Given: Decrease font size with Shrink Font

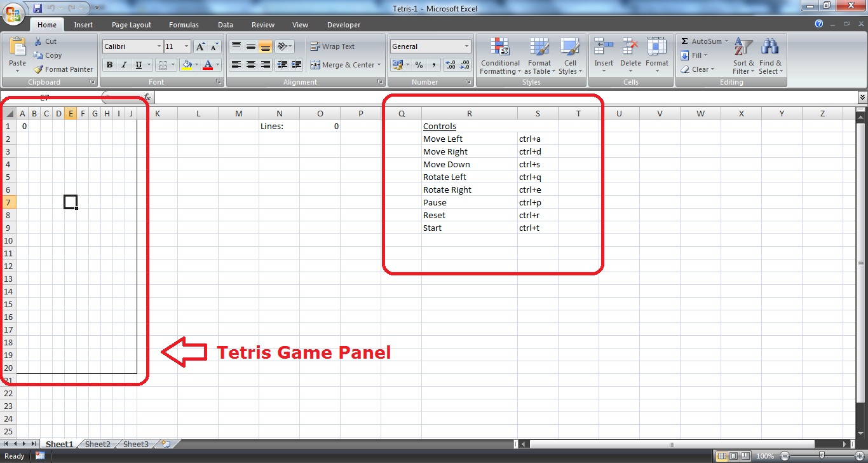Looking at the screenshot, I should pyautogui.click(x=214, y=46).
